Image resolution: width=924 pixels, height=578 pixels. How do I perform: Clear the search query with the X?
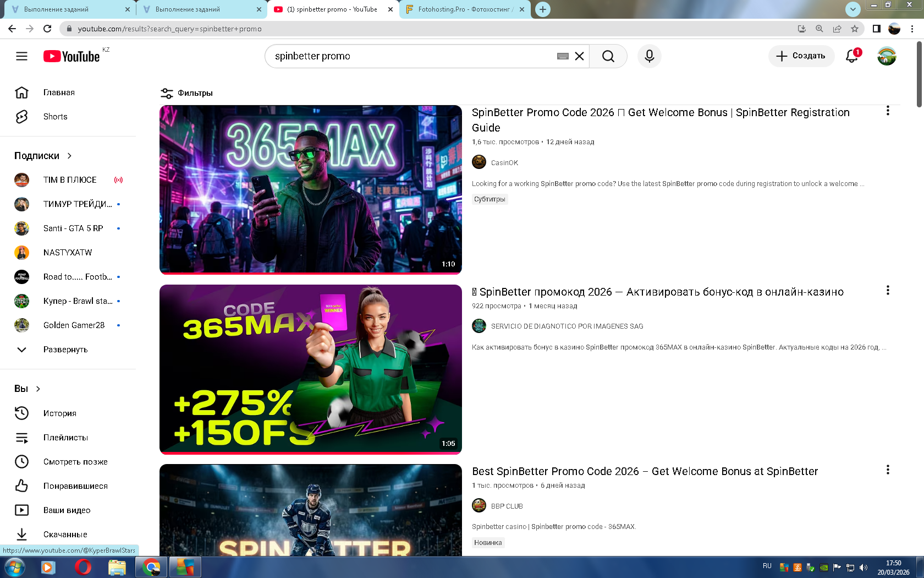pos(579,56)
